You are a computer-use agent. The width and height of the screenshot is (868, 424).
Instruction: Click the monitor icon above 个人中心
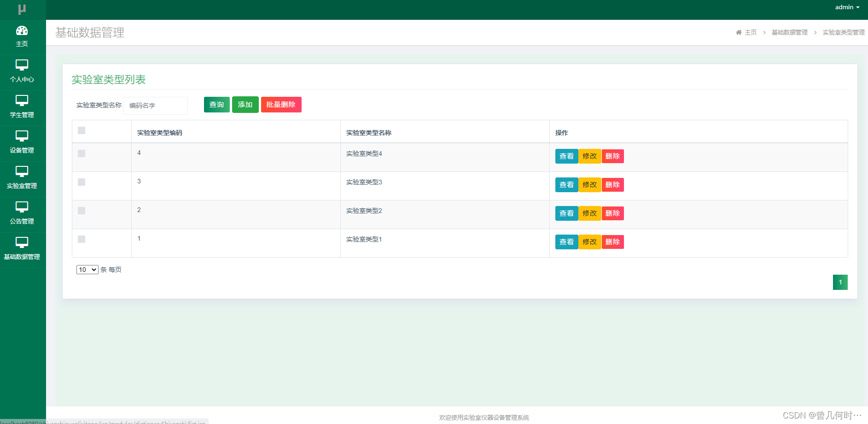click(22, 65)
